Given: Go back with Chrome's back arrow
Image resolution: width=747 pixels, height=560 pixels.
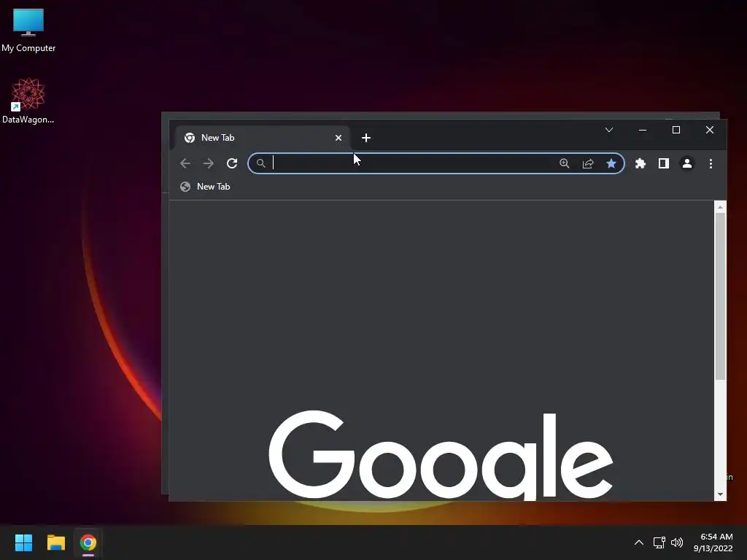Looking at the screenshot, I should pos(185,163).
